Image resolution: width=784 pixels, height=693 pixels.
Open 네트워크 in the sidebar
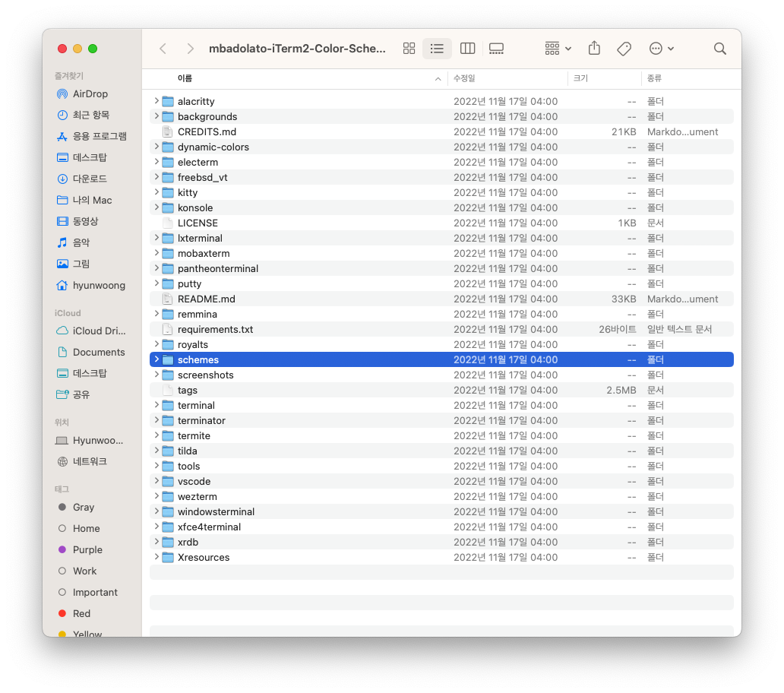(90, 461)
